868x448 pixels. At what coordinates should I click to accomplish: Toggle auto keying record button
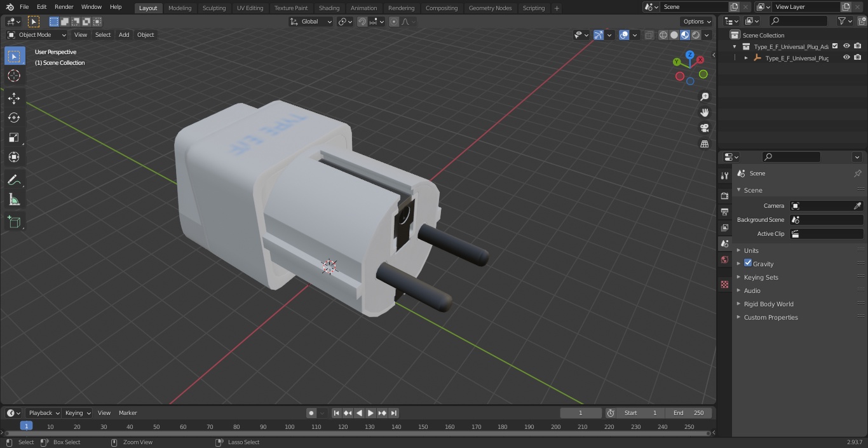point(311,413)
